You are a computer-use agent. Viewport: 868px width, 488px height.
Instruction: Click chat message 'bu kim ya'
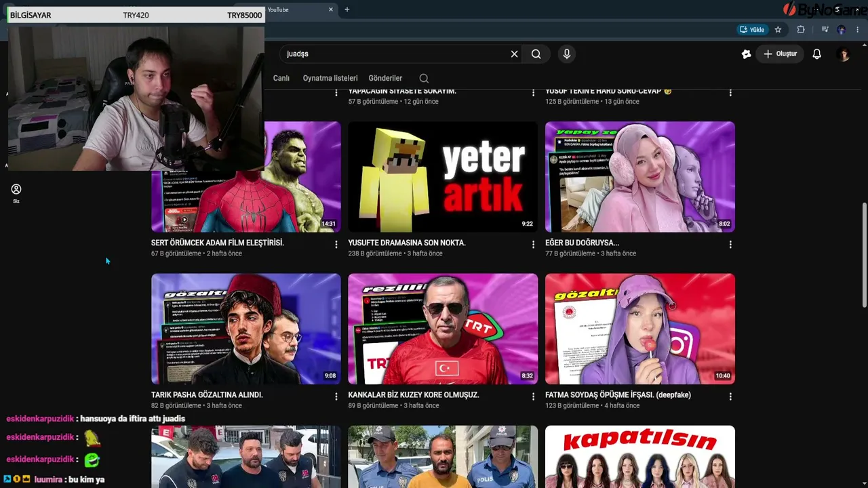pos(87,480)
